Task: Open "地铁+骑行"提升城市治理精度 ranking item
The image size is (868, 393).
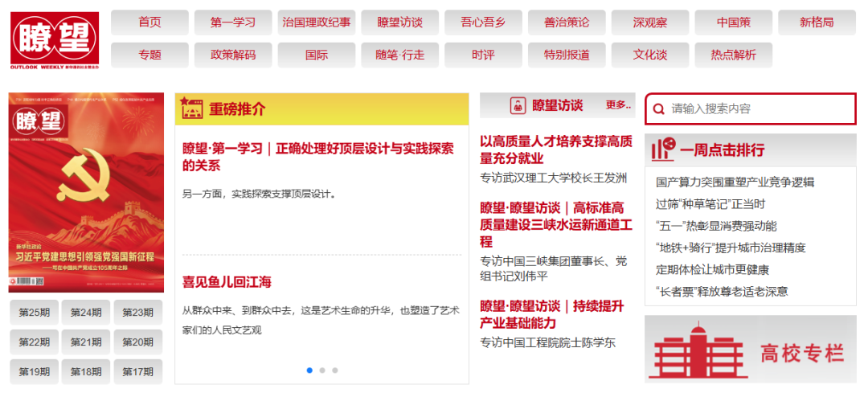Action: [731, 248]
